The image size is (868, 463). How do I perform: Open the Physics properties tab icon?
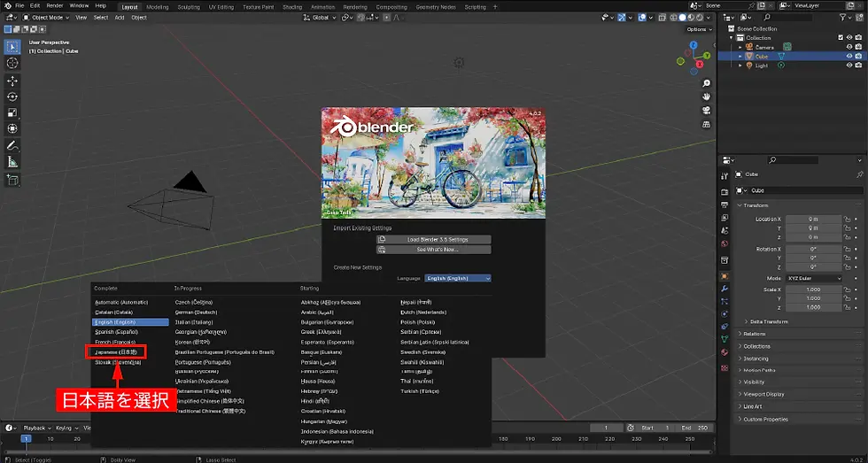[x=725, y=313]
